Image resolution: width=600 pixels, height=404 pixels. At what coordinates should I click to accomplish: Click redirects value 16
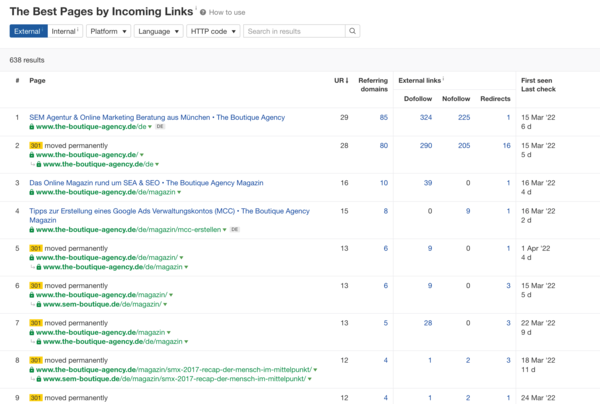[507, 145]
